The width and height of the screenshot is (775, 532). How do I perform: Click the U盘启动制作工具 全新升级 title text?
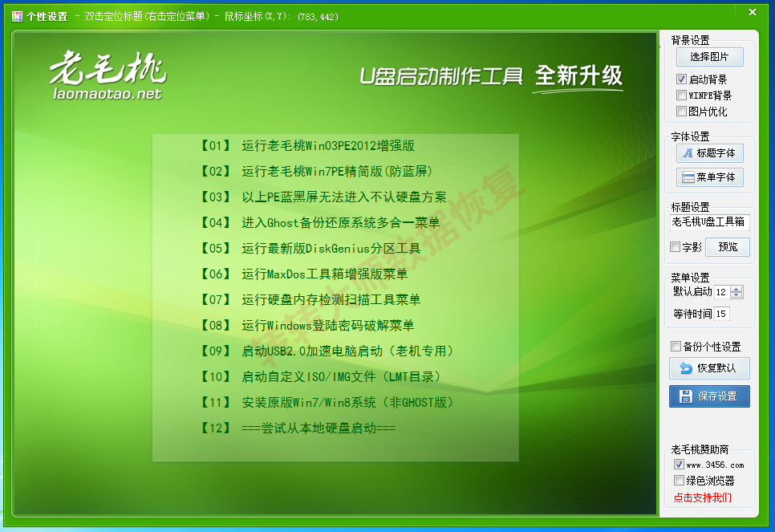click(491, 77)
